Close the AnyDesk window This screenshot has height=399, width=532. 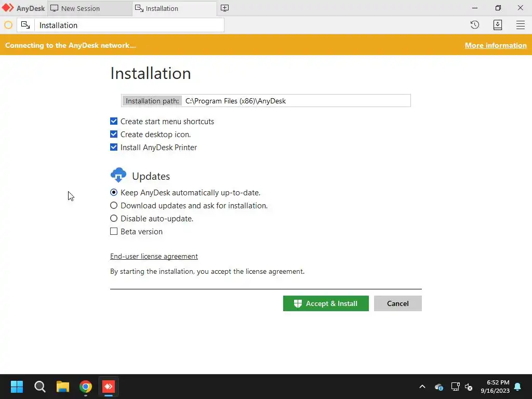[x=521, y=8]
